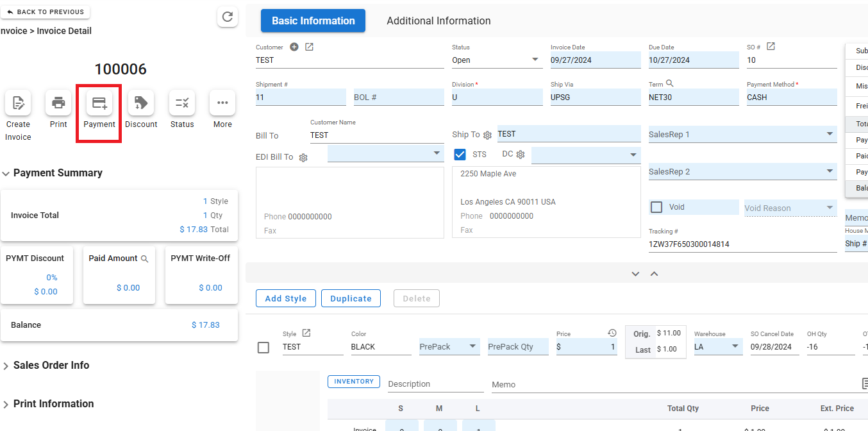Viewport: 868px width, 431px height.
Task: Toggle the STS checkbox
Action: pos(460,155)
